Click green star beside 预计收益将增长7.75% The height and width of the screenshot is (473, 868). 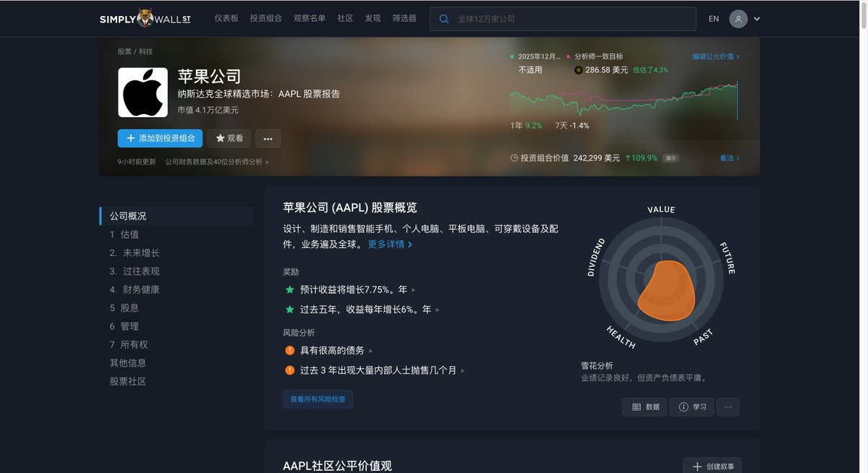click(x=289, y=289)
